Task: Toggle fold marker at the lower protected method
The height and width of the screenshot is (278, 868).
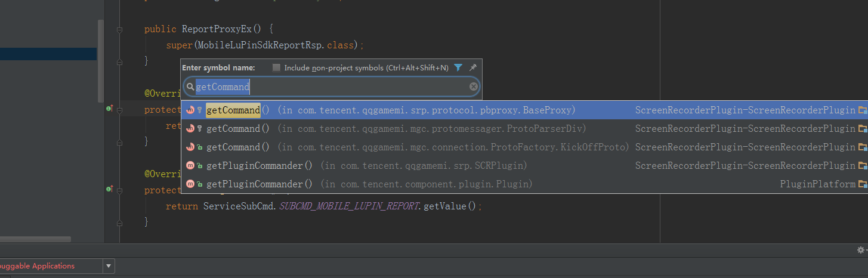Action: tap(120, 190)
